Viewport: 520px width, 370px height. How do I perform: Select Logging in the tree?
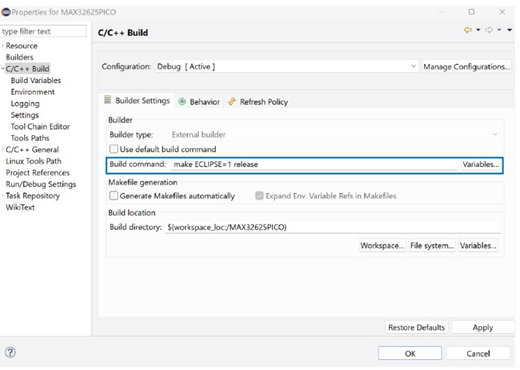(25, 103)
